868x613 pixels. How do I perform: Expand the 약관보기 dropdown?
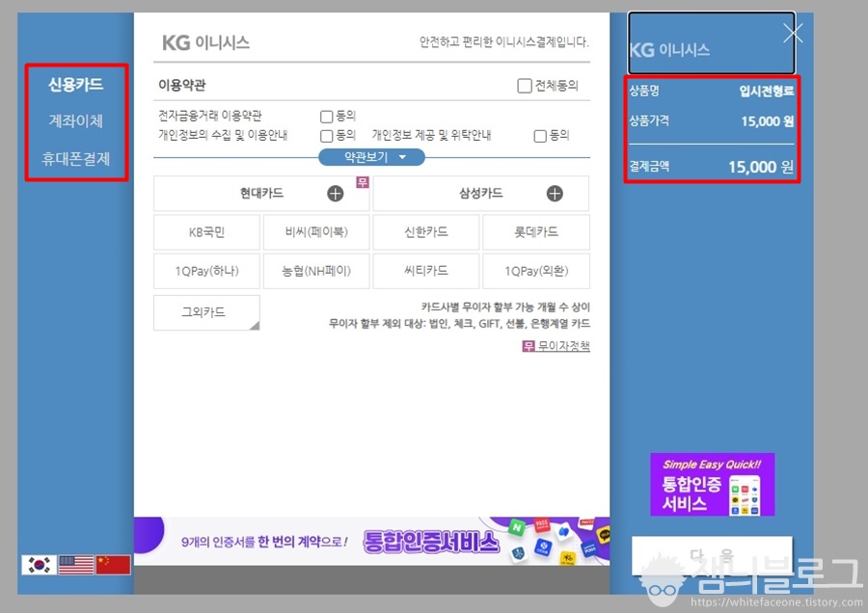click(x=371, y=157)
